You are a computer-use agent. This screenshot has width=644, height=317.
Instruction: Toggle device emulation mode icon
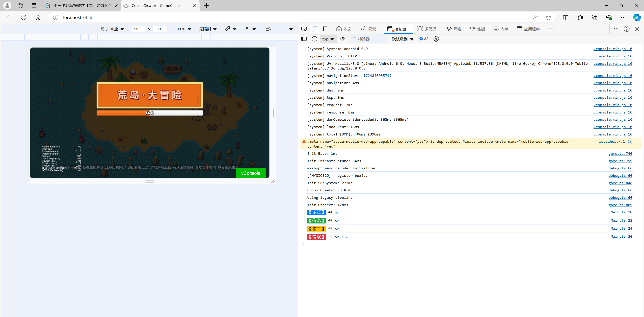(x=314, y=29)
